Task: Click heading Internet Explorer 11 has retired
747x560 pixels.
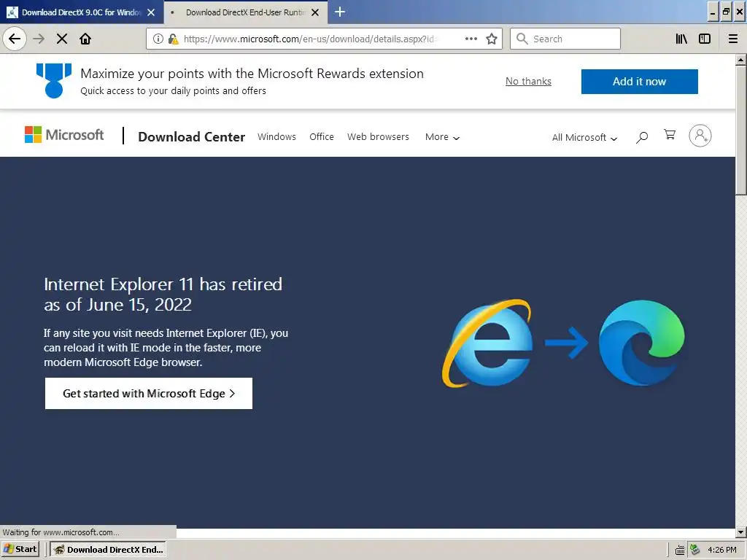Action: (163, 295)
